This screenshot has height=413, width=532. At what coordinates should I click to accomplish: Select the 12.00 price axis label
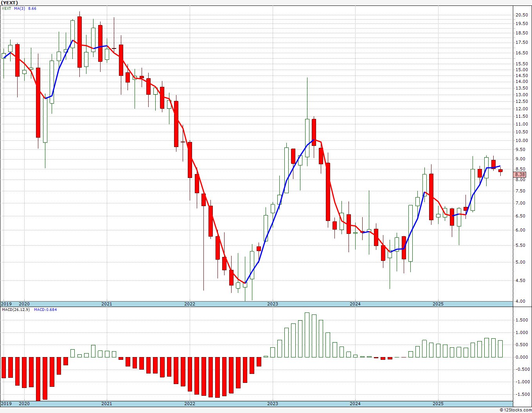coord(521,108)
